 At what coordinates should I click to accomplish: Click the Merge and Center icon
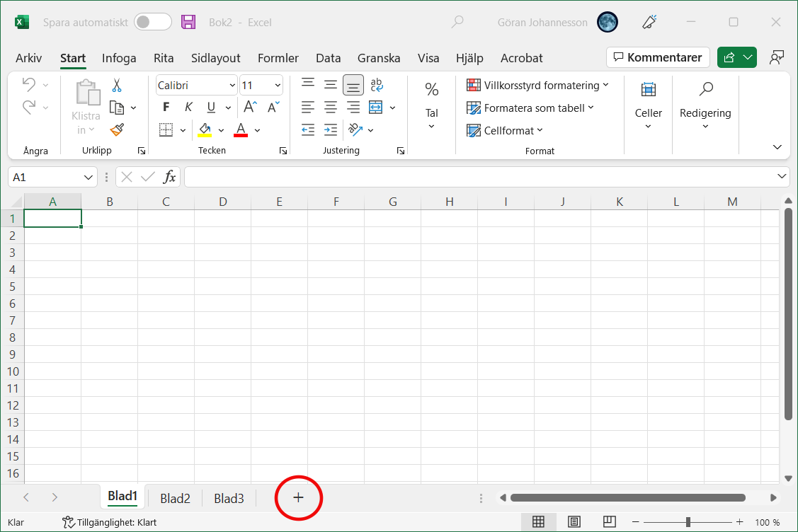(375, 108)
